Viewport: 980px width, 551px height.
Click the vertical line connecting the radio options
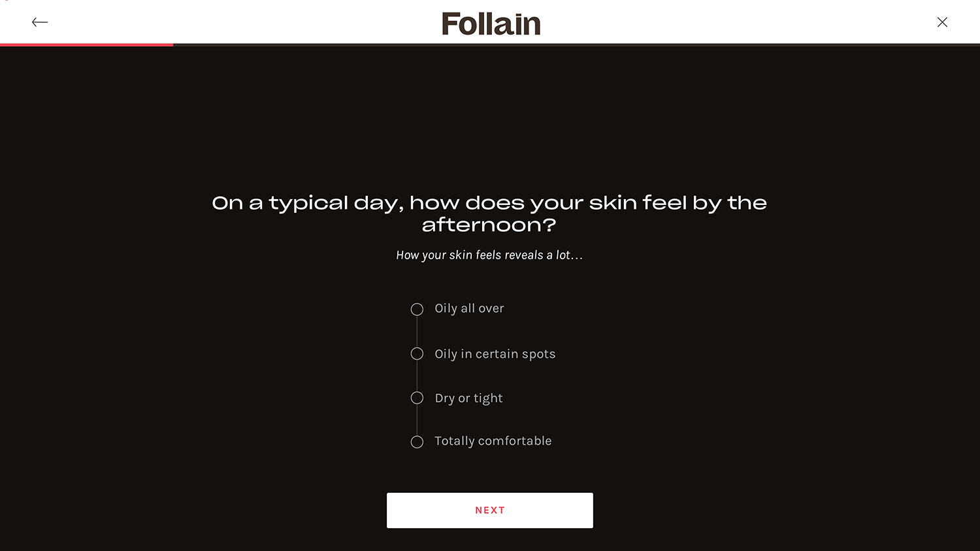click(x=417, y=376)
